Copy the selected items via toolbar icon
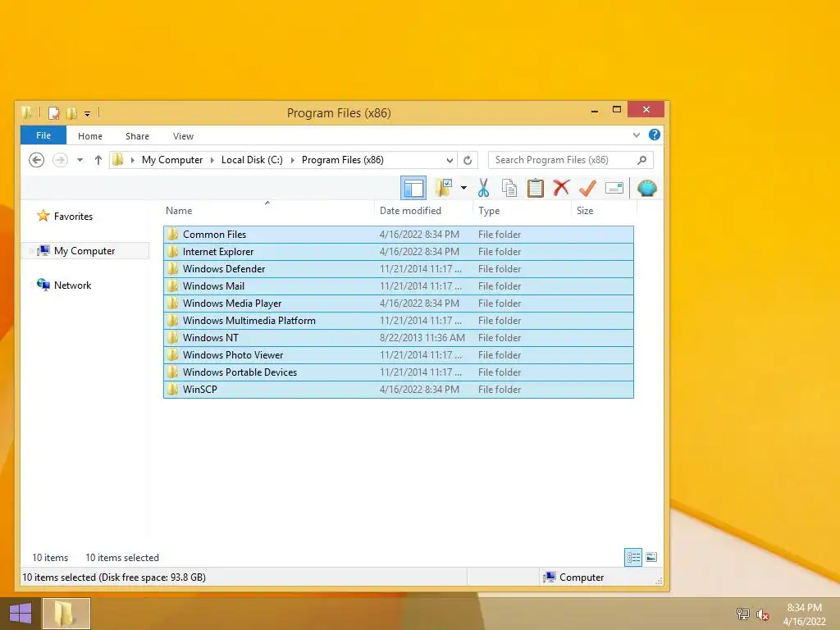 click(x=509, y=188)
